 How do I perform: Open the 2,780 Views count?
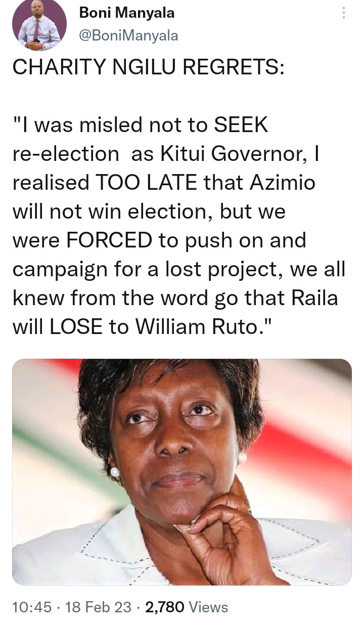click(187, 607)
